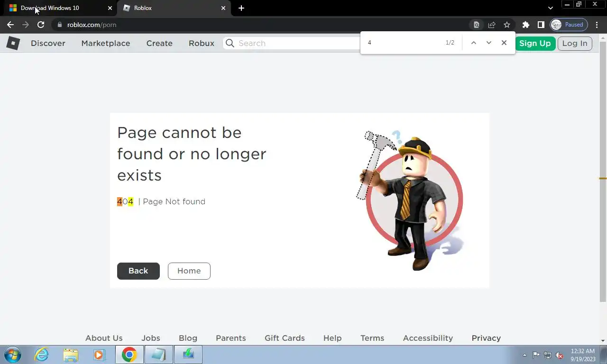
Task: Close the find bar
Action: (x=504, y=43)
